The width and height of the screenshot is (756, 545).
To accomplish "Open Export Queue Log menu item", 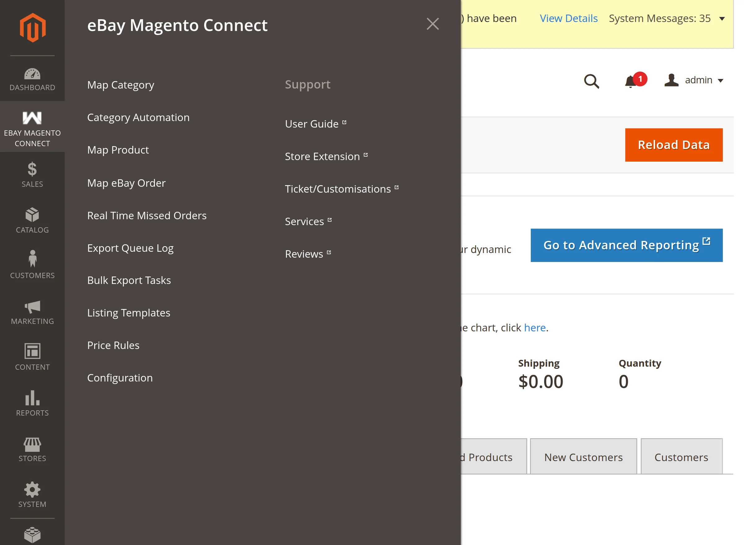I will pos(130,248).
